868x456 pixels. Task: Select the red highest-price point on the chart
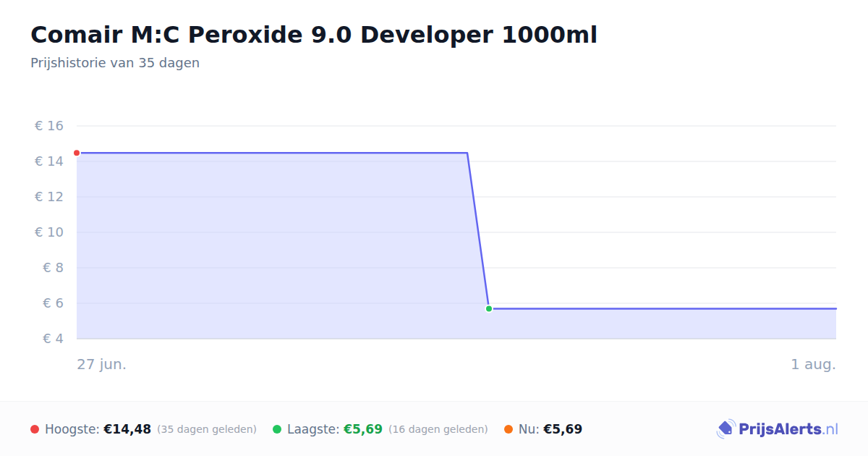point(77,153)
